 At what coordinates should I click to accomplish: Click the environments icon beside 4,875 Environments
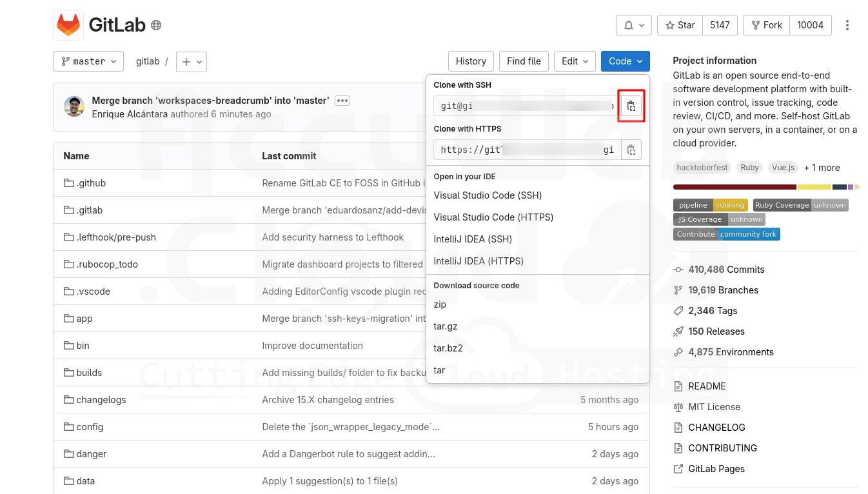(677, 351)
